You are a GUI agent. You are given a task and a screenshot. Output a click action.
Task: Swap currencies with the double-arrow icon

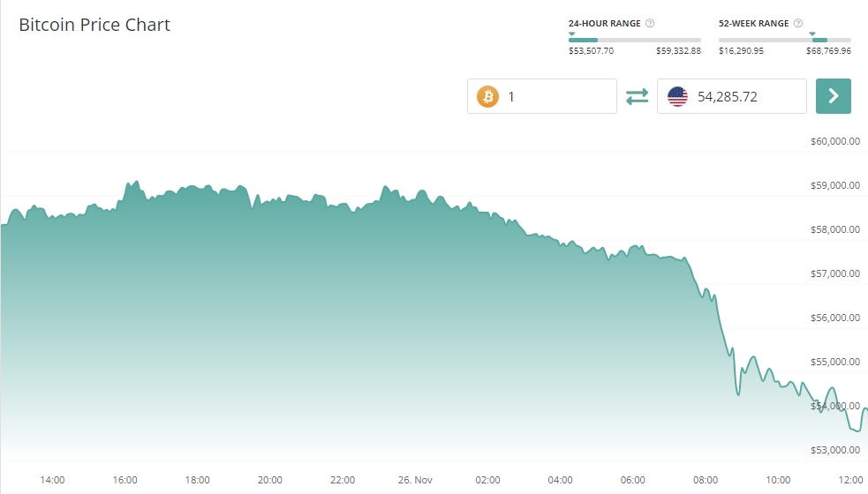pyautogui.click(x=637, y=96)
